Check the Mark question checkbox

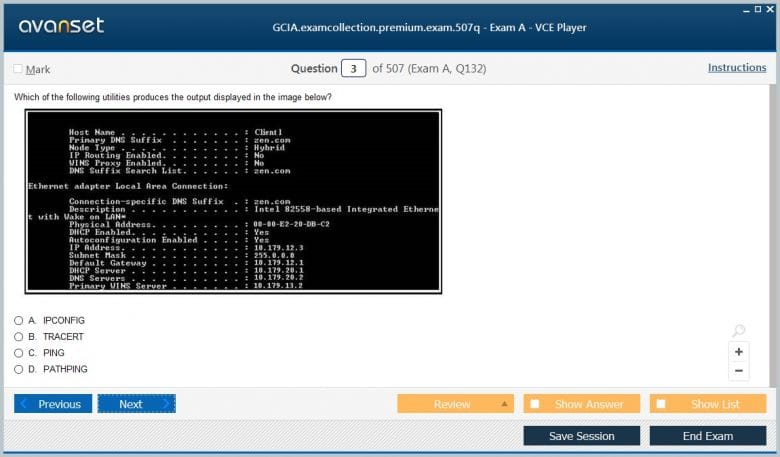tap(18, 69)
